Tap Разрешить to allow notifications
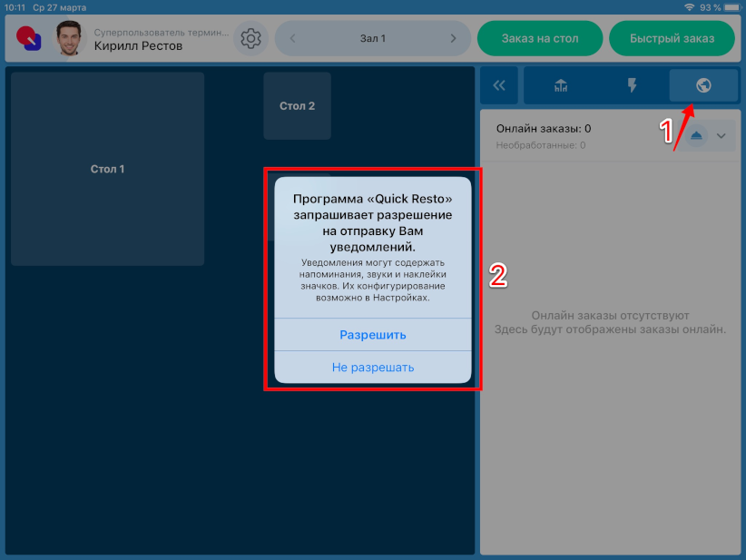The image size is (746, 560). (x=372, y=335)
